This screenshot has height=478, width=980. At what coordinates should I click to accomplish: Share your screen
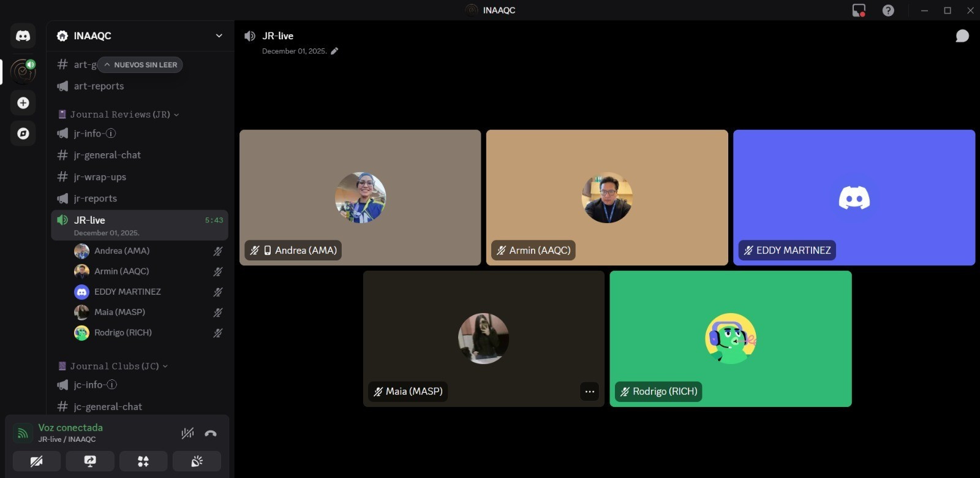pos(90,461)
